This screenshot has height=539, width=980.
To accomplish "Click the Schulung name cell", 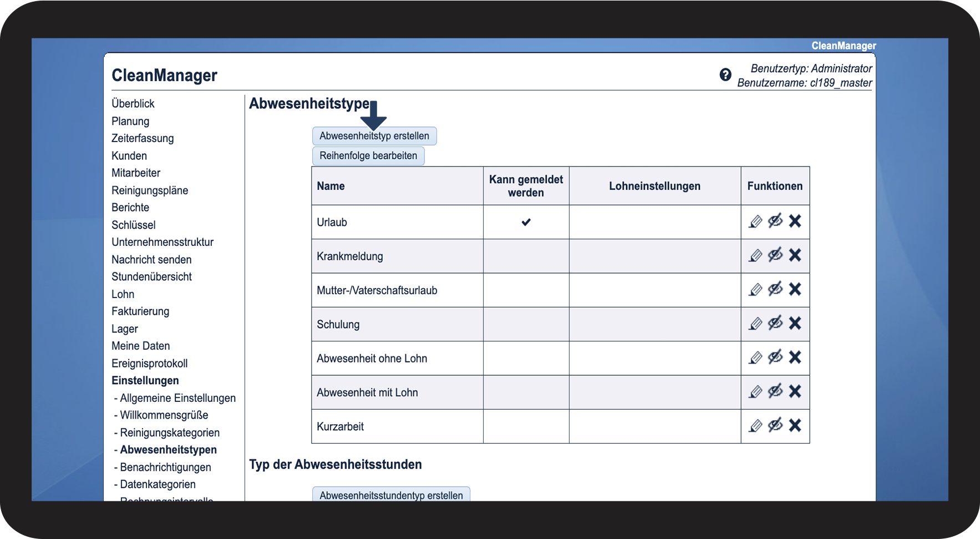I will (397, 324).
